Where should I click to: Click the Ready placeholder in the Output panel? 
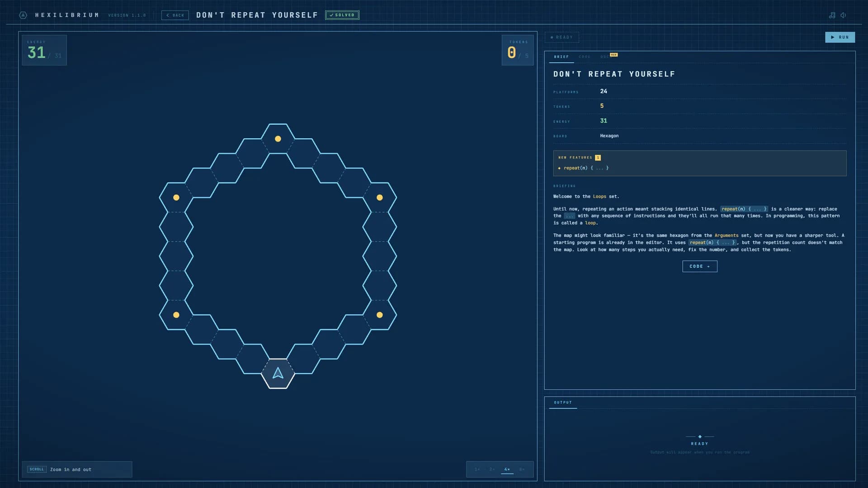point(699,444)
